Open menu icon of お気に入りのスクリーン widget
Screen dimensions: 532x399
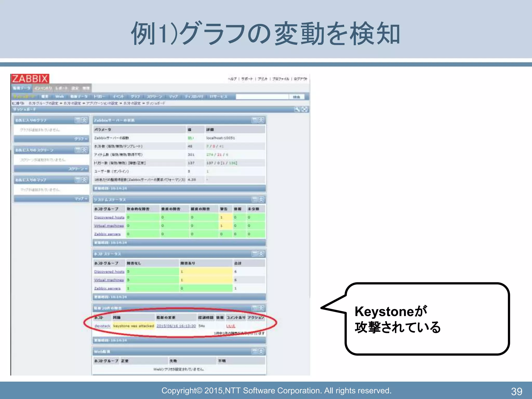78,150
